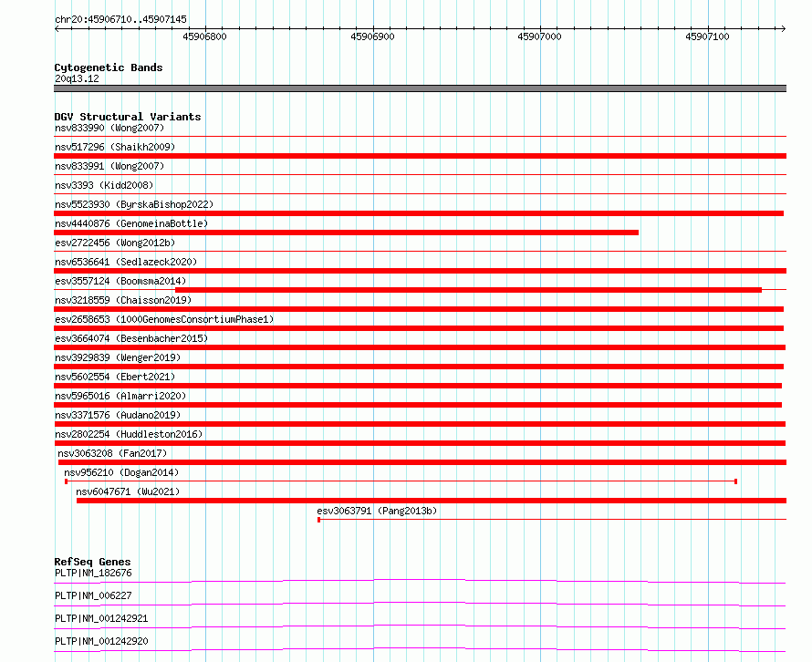Click the DGV Structural Variants track title

tap(128, 117)
